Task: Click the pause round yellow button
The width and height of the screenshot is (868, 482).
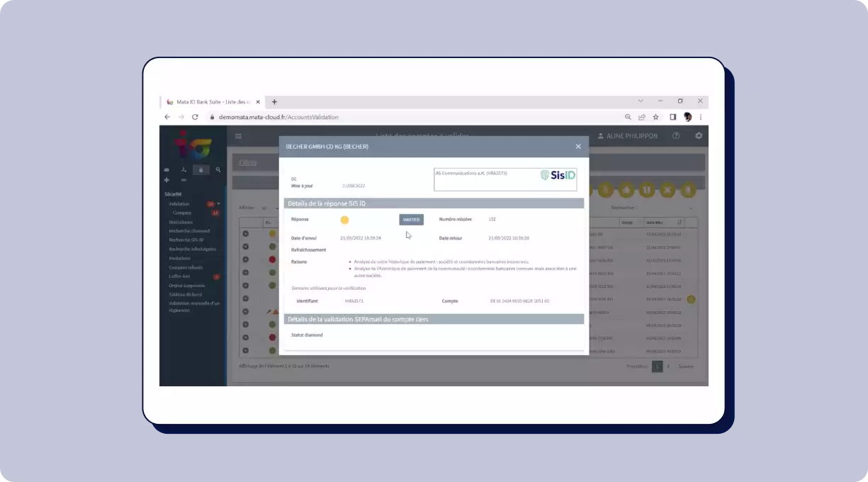Action: click(646, 190)
